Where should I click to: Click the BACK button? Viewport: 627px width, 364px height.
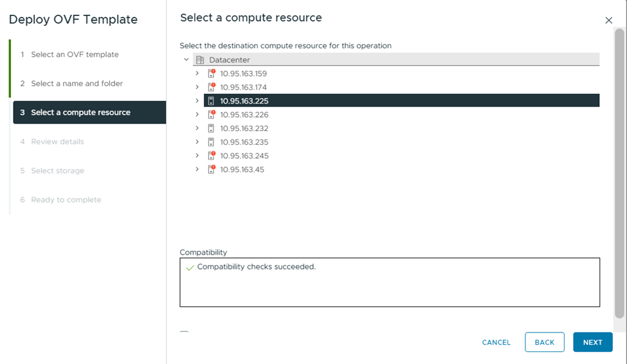click(544, 342)
